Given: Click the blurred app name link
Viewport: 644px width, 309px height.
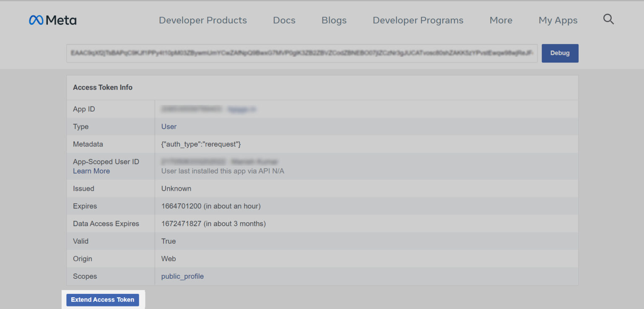Looking at the screenshot, I should 242,109.
